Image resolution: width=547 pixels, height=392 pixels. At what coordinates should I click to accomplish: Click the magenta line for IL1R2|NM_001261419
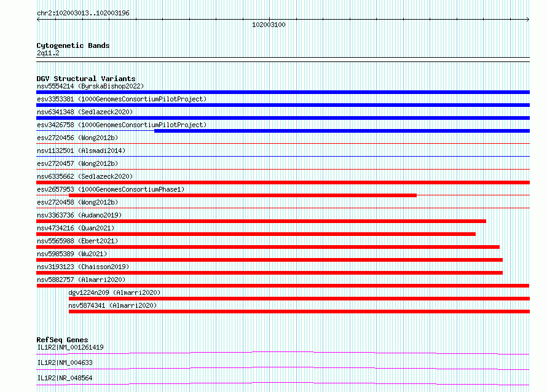(283, 353)
